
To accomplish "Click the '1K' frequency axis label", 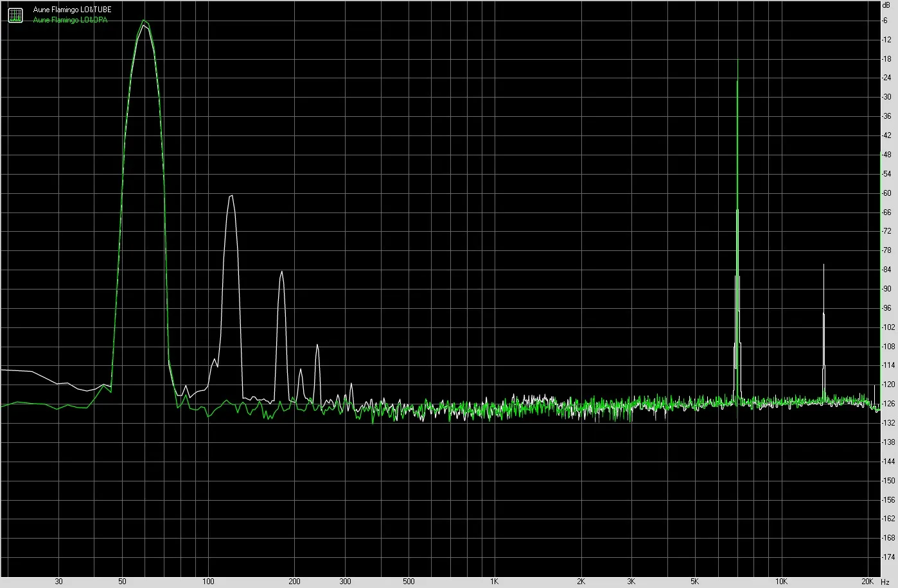I will (x=494, y=582).
